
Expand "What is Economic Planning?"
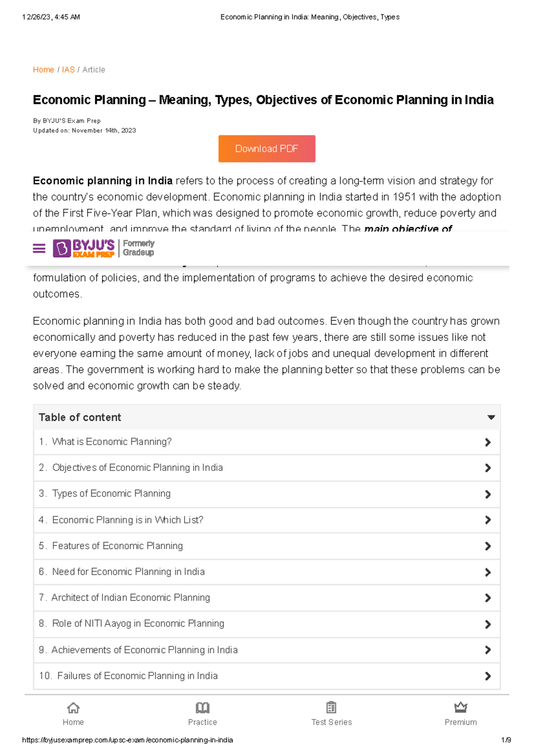(x=489, y=442)
